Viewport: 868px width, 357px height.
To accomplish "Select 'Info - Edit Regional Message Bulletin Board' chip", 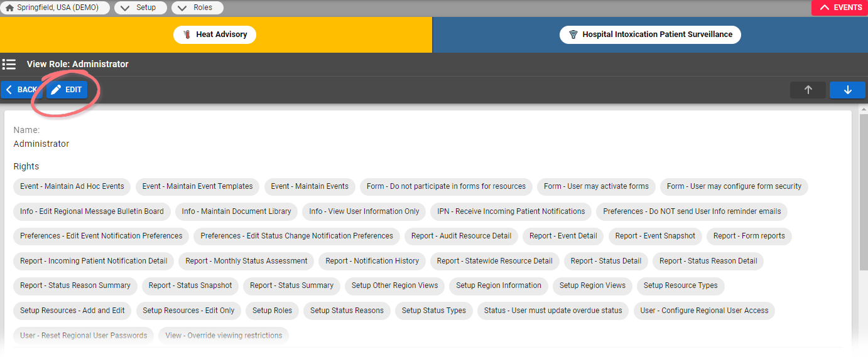I will point(92,211).
